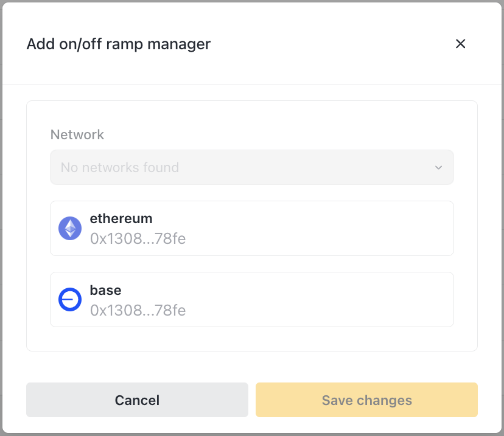504x436 pixels.
Task: Open the "No networks found" dropdown
Action: (243, 167)
